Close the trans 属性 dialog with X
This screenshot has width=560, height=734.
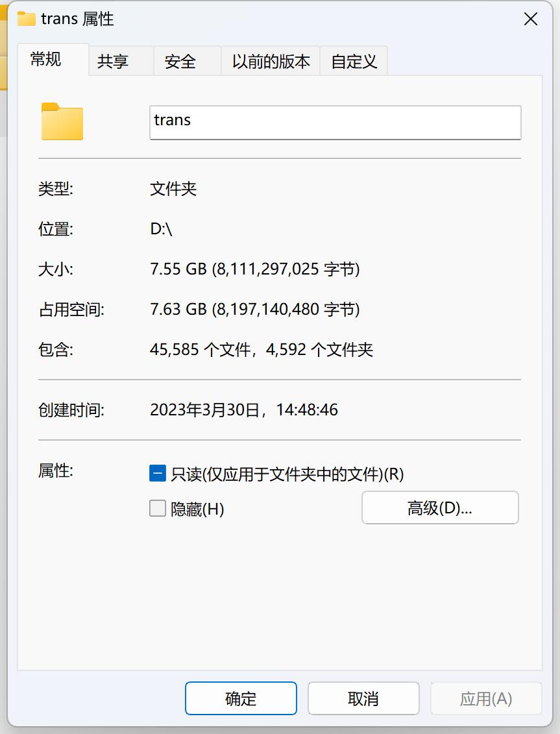(x=531, y=19)
